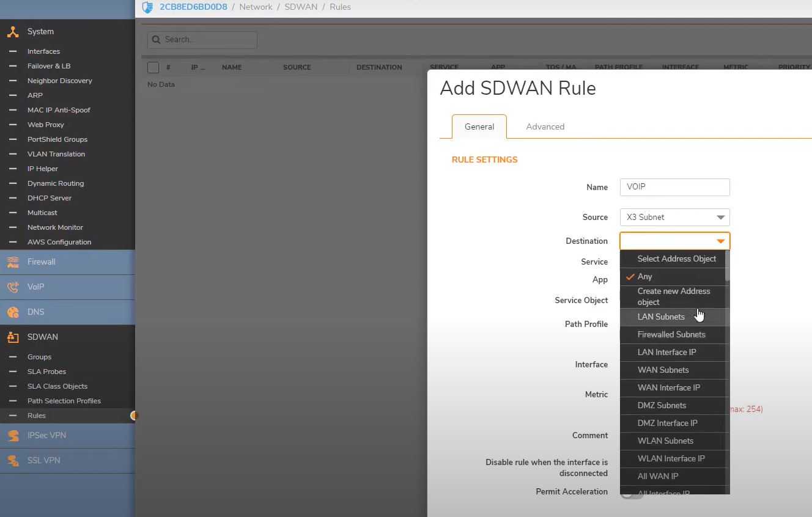Click the SDWAN section icon
Image resolution: width=812 pixels, height=517 pixels.
(x=13, y=337)
